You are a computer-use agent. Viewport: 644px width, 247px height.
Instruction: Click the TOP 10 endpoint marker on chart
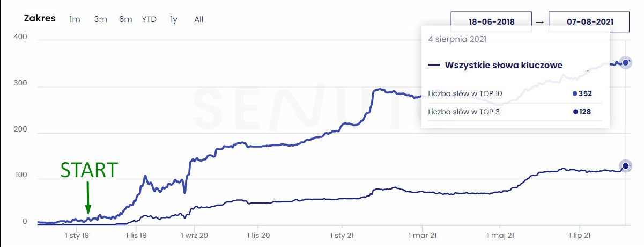[625, 62]
